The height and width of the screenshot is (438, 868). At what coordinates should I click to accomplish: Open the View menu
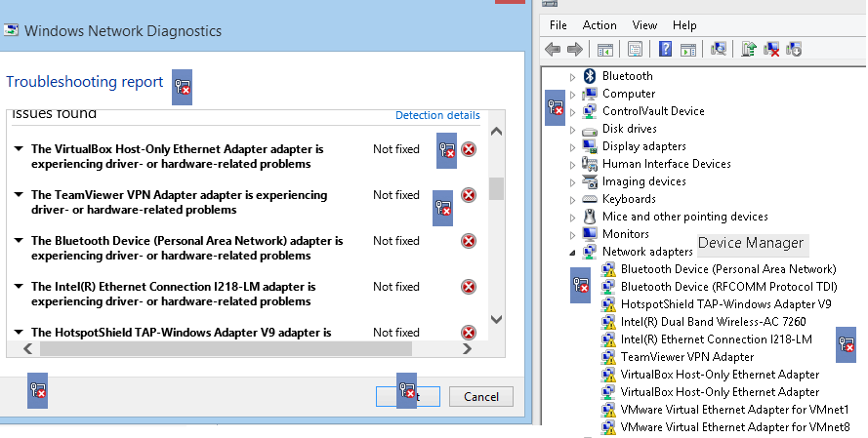pyautogui.click(x=644, y=25)
